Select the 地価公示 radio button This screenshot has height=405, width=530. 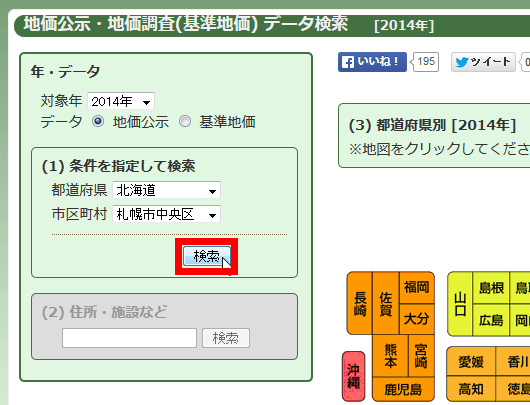[98, 121]
